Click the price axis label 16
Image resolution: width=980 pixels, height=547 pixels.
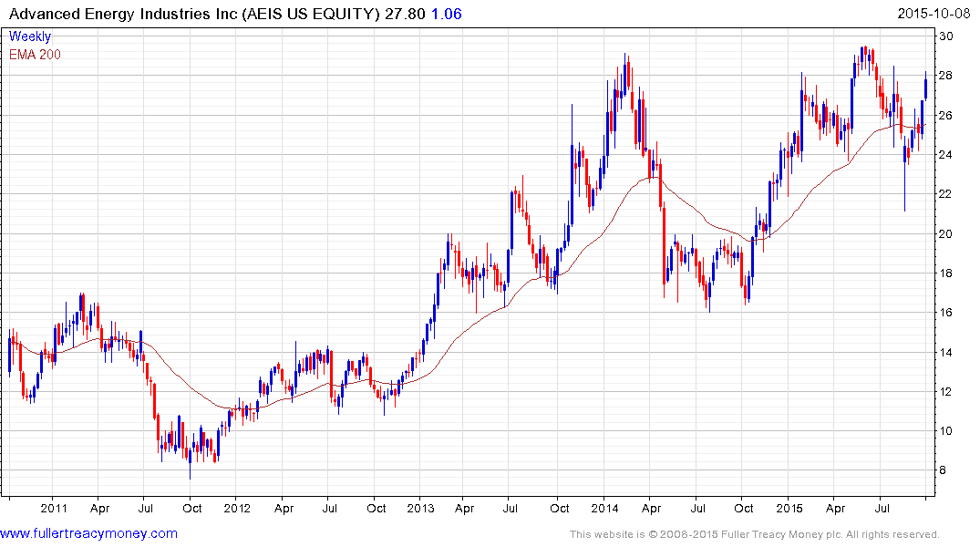pos(946,313)
